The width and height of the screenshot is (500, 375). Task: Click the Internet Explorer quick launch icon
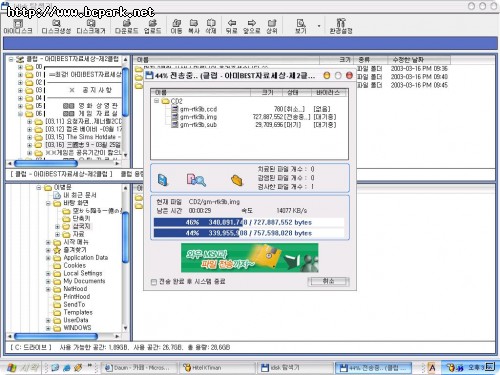pos(67,368)
